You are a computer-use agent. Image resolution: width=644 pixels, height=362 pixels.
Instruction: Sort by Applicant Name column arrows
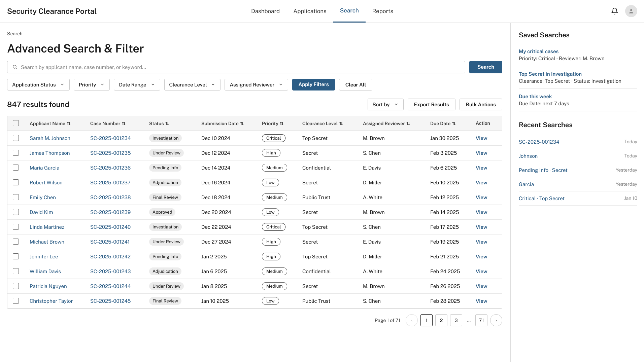tap(69, 123)
